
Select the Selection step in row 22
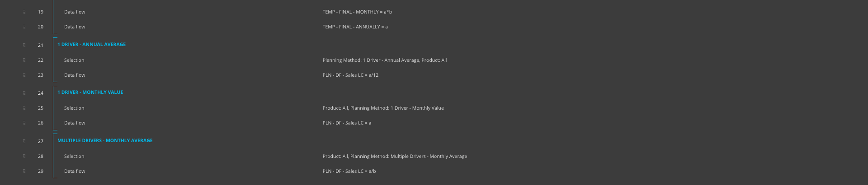click(74, 60)
